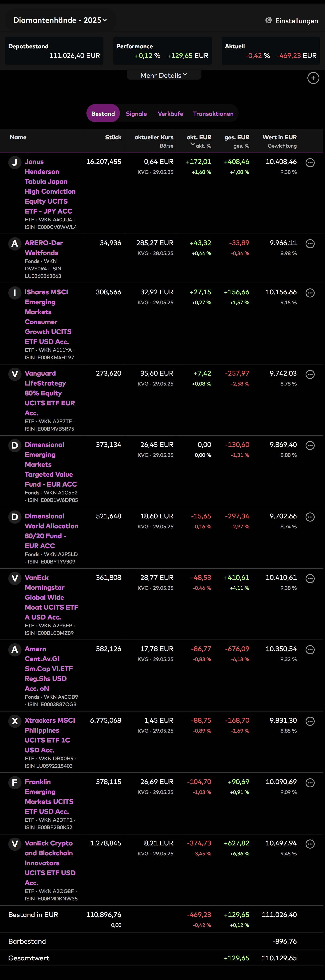Open options menu for Vanguard LifeStrategy row

pos(310,374)
